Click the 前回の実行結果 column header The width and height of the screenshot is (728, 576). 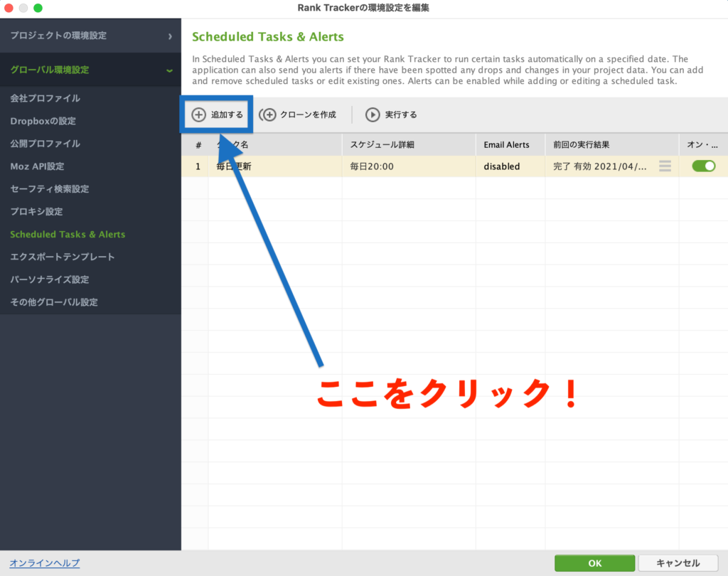point(612,145)
